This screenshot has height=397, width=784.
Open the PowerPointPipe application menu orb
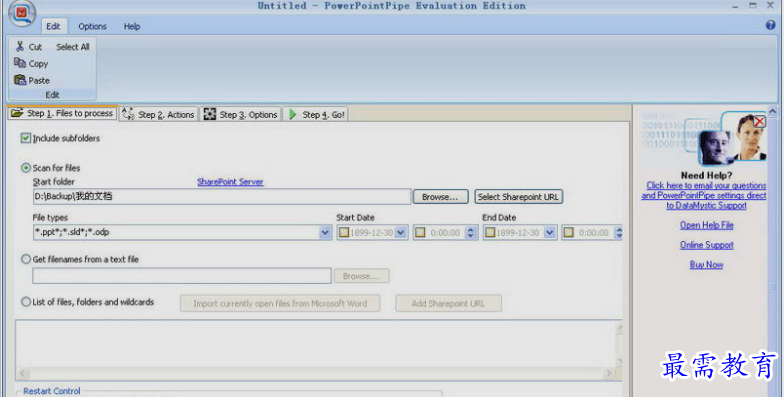pos(22,12)
